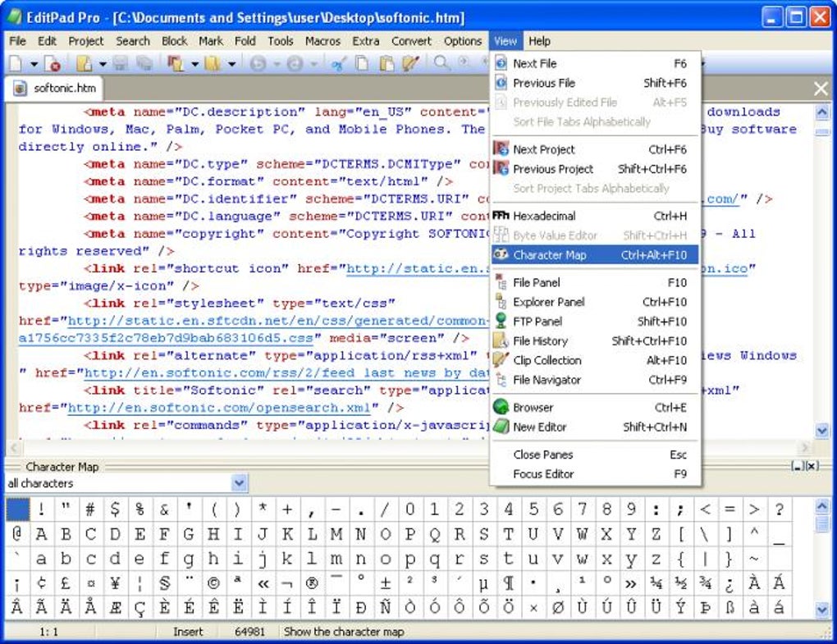Show File History from View menu
The height and width of the screenshot is (644, 837).
click(595, 340)
